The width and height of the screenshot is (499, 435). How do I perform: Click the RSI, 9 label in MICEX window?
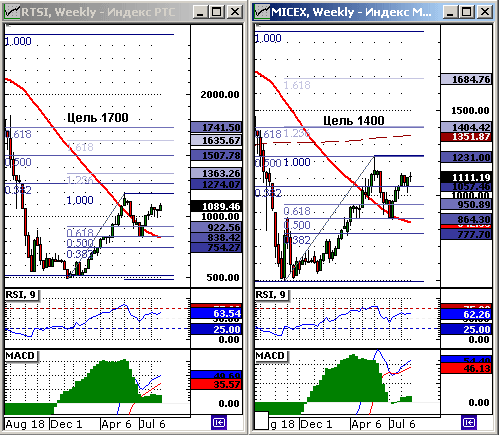pyautogui.click(x=271, y=295)
